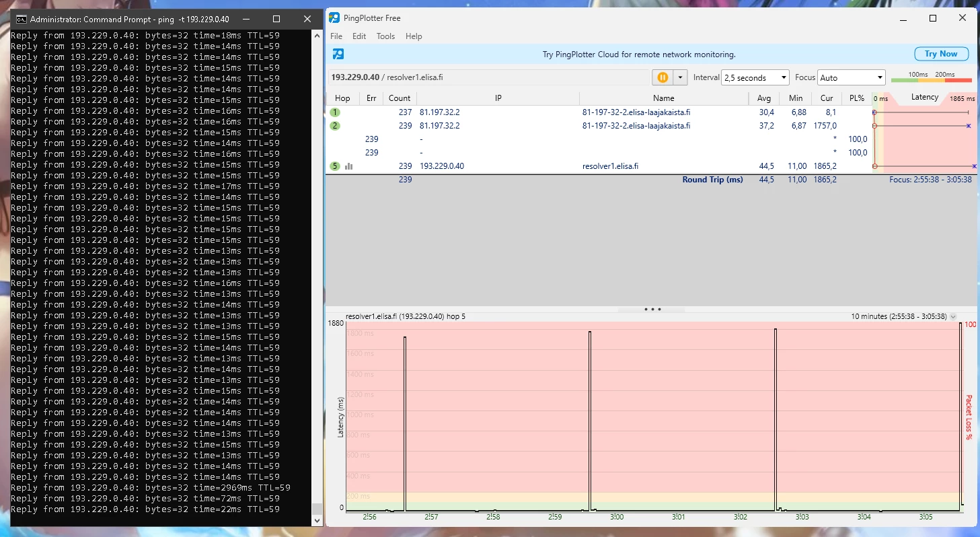
Task: Click the banner text Try PingPlotter Cloud for remote network monitoring
Action: pyautogui.click(x=639, y=55)
